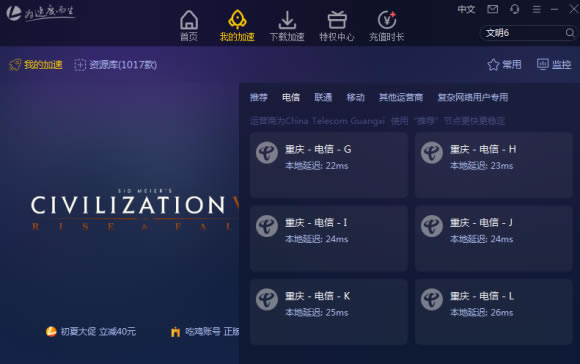
Task: Click the search magnifier icon
Action: click(x=570, y=33)
